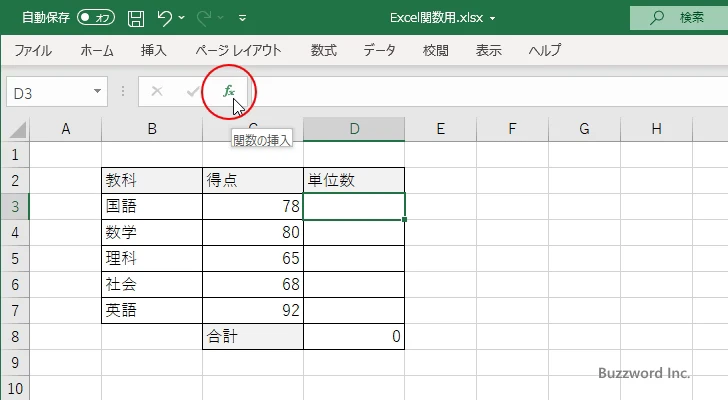728x400 pixels.
Task: Click the 合計 label cell
Action: coord(253,336)
